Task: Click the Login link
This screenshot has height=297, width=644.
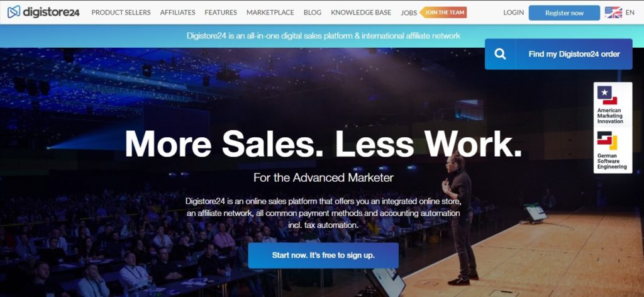Action: click(513, 13)
